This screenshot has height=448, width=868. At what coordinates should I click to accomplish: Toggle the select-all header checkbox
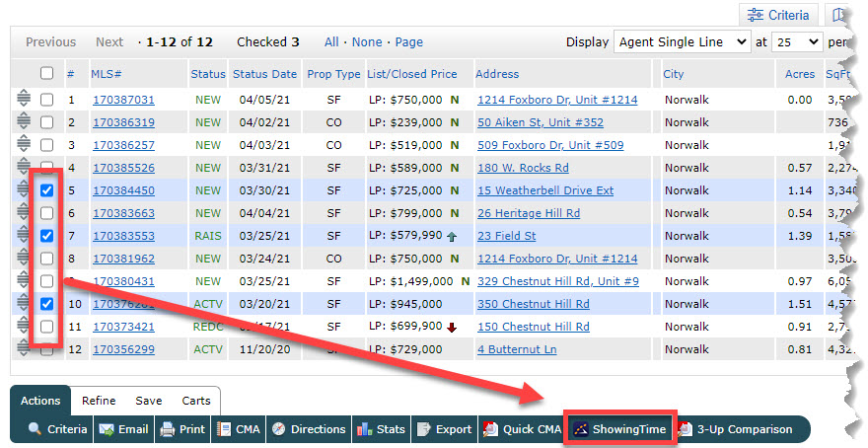(x=46, y=73)
